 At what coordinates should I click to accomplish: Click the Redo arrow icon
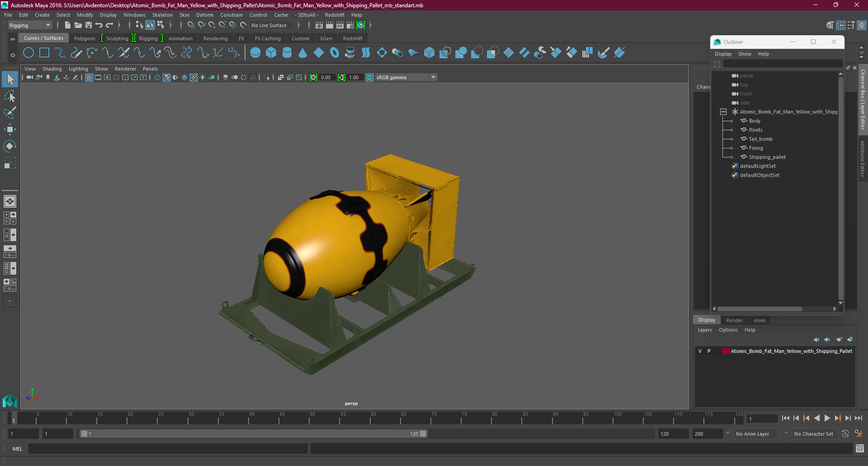[x=109, y=25]
